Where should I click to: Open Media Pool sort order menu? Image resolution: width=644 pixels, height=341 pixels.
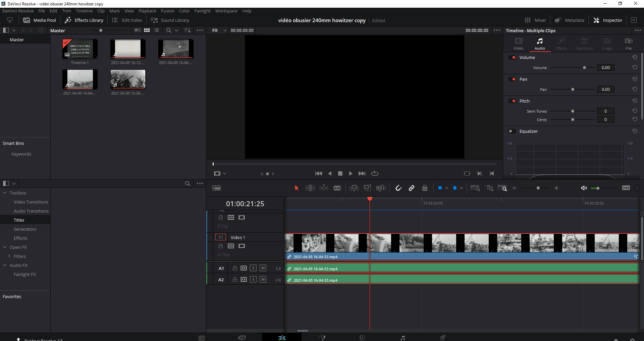click(187, 30)
